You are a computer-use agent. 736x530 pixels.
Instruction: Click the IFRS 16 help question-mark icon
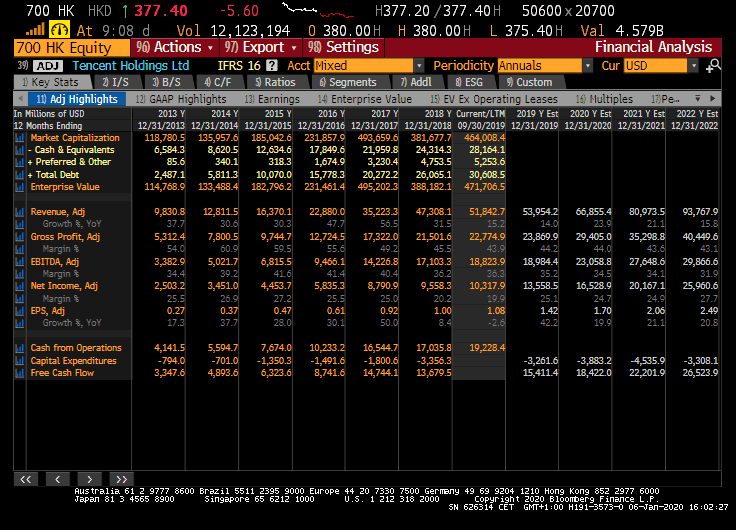(271, 66)
